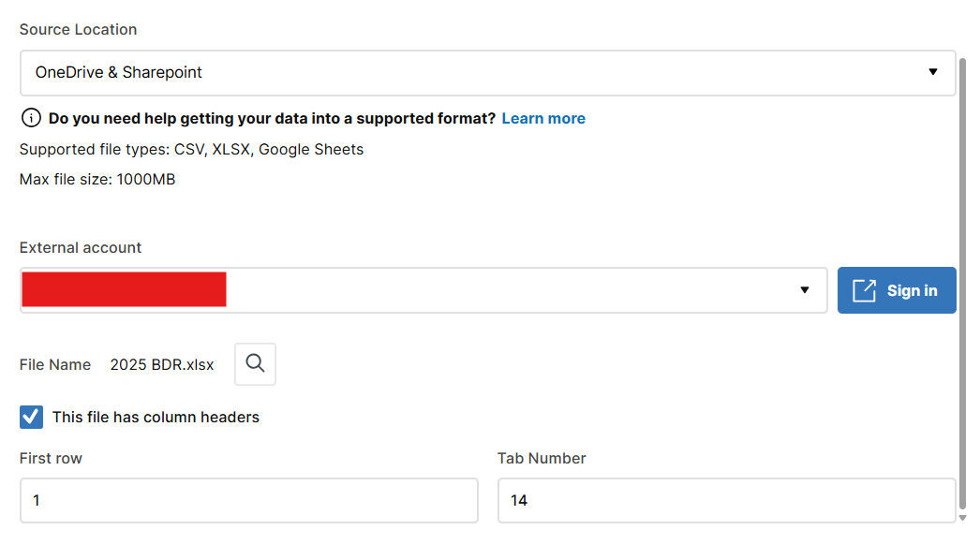980x559 pixels.
Task: Focus the Tab Number input field
Action: tap(726, 500)
